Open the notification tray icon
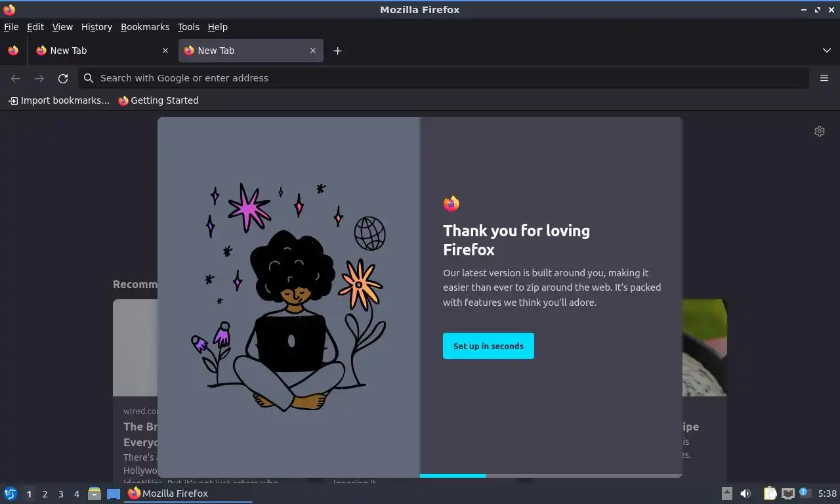 click(805, 493)
